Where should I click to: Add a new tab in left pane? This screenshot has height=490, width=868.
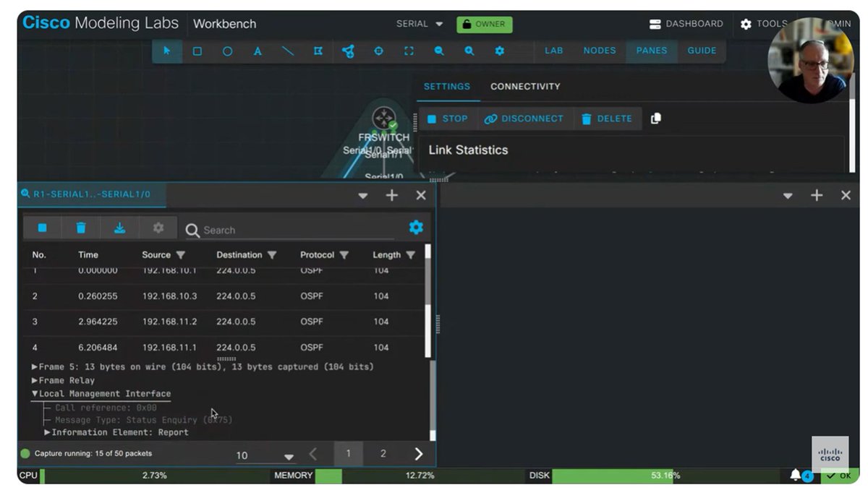(391, 195)
